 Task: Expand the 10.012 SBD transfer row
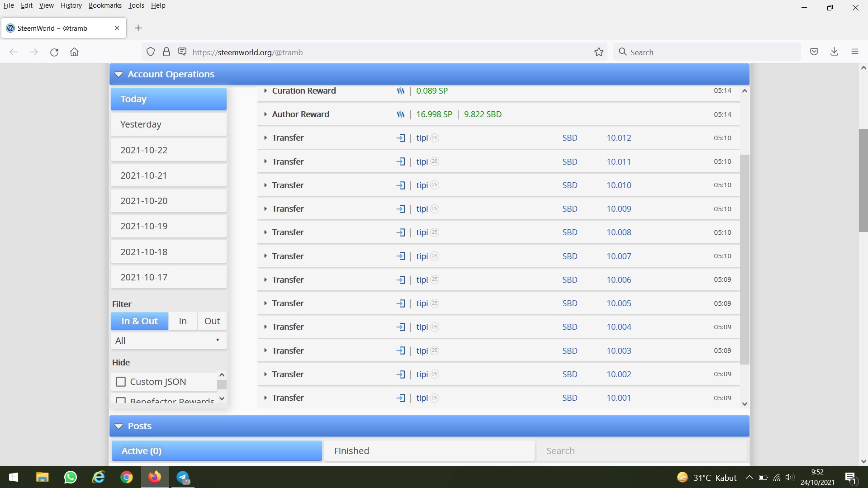[x=265, y=138]
